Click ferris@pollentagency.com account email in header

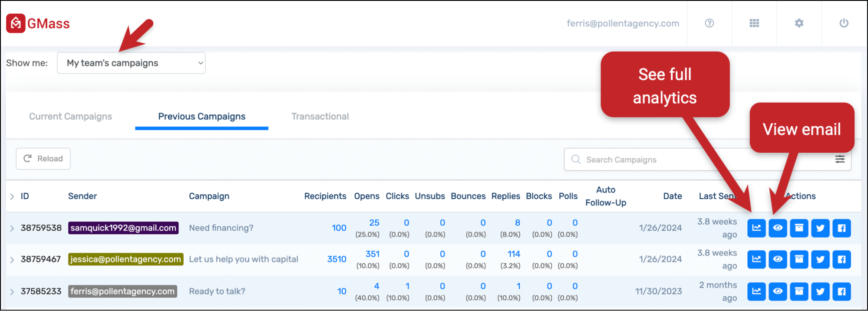pyautogui.click(x=623, y=23)
